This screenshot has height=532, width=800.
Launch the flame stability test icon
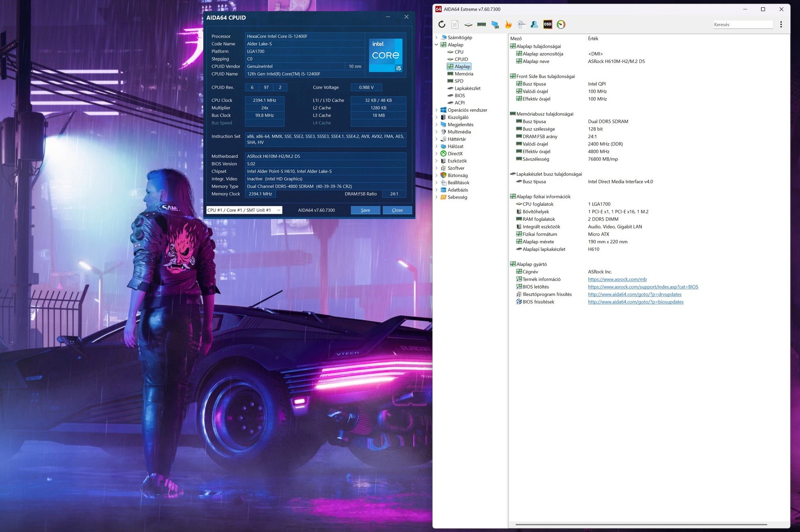[x=508, y=24]
